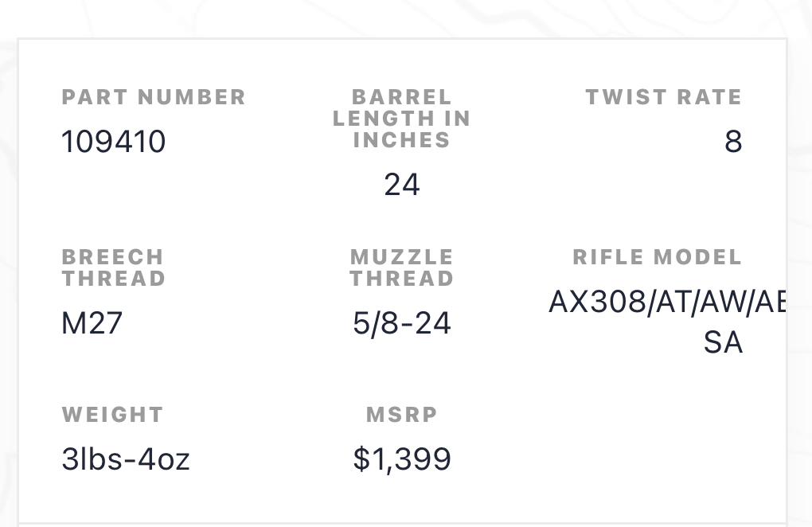Viewport: 812px width, 527px height.
Task: Click the MSRP heading
Action: (402, 415)
